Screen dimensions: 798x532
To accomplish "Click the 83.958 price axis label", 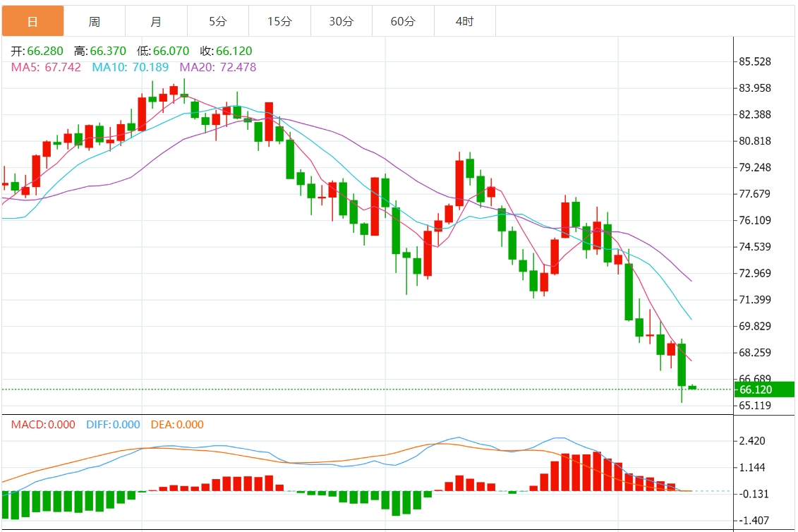I will (755, 88).
